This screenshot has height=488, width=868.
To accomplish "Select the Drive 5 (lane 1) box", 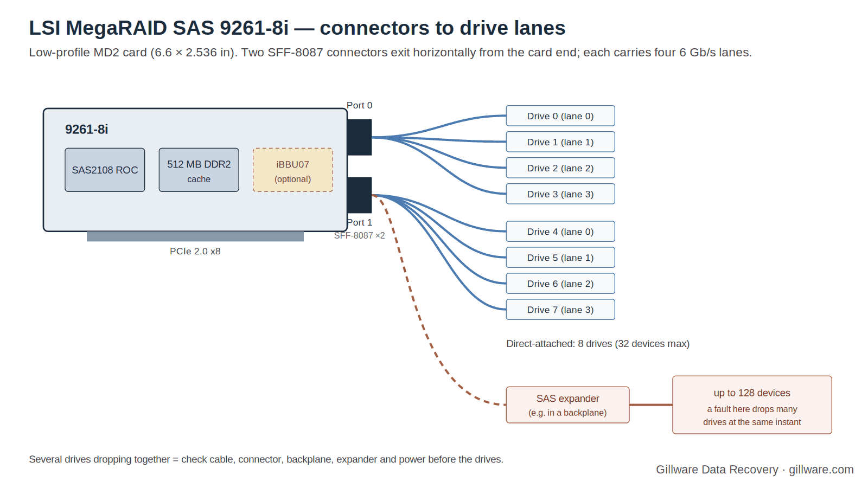I will click(x=560, y=258).
